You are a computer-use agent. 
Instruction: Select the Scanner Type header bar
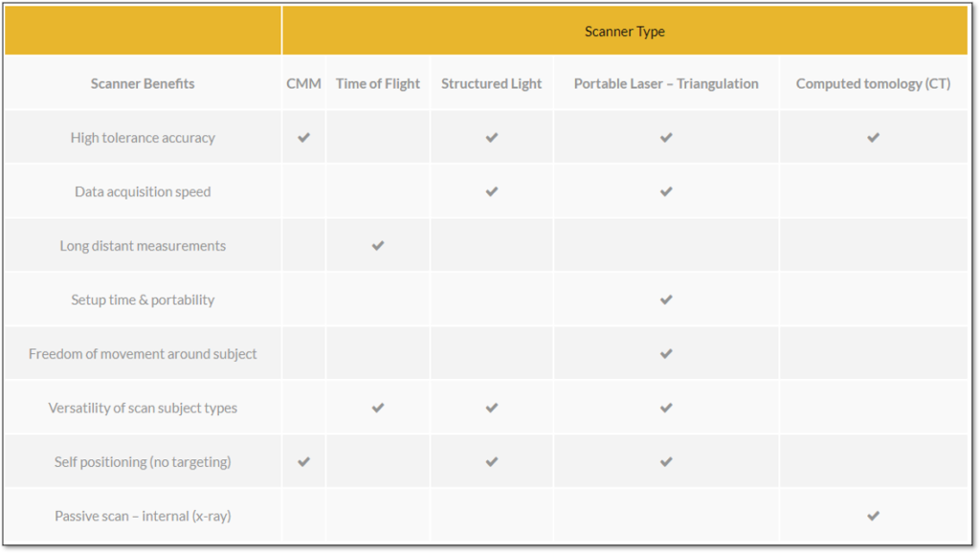pyautogui.click(x=624, y=31)
